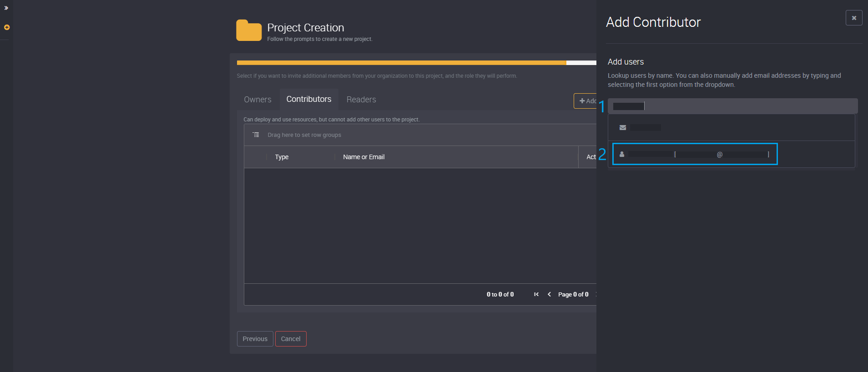Click the Page 0 of 0 indicator
This screenshot has height=372, width=868.
573,294
